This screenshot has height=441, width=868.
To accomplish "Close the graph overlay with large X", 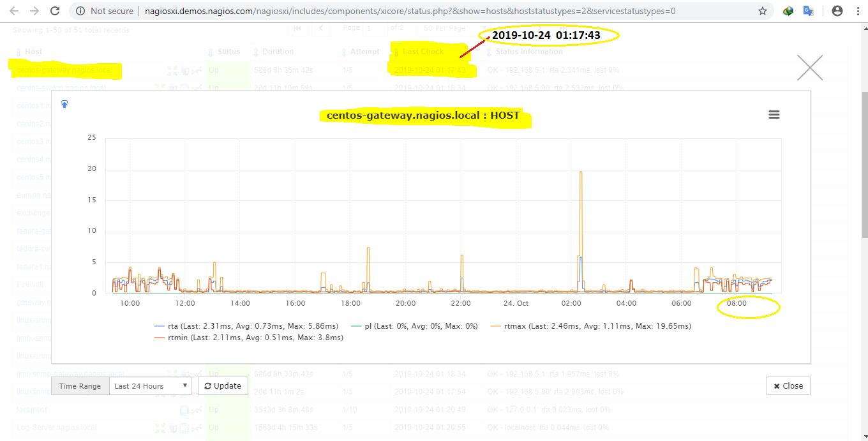I will pyautogui.click(x=809, y=68).
